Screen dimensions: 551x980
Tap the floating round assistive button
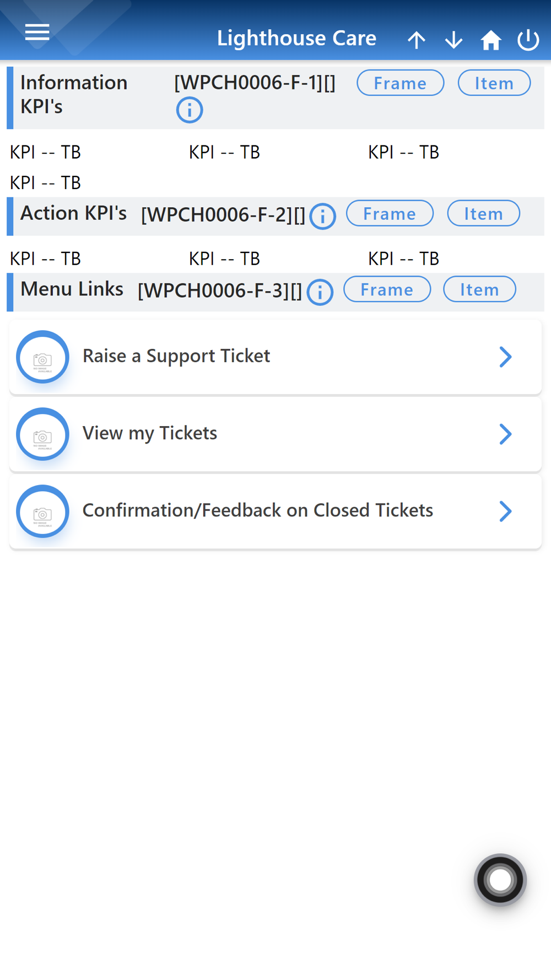click(500, 880)
